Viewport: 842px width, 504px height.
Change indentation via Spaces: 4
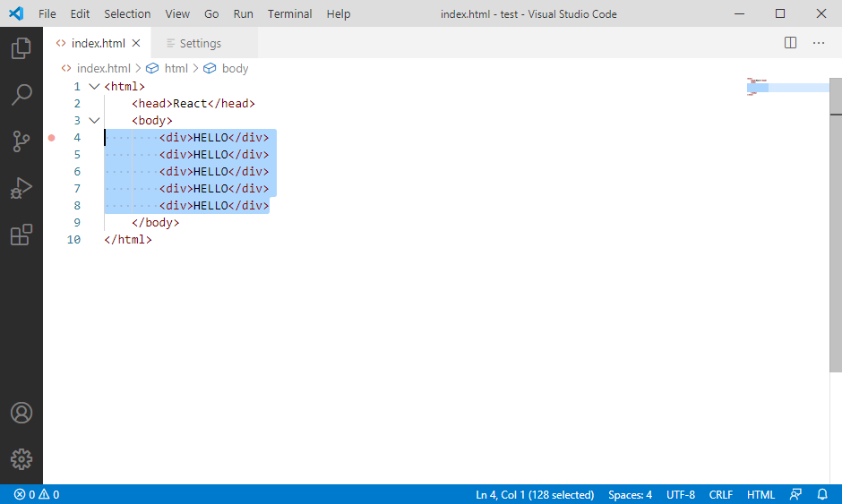point(630,494)
